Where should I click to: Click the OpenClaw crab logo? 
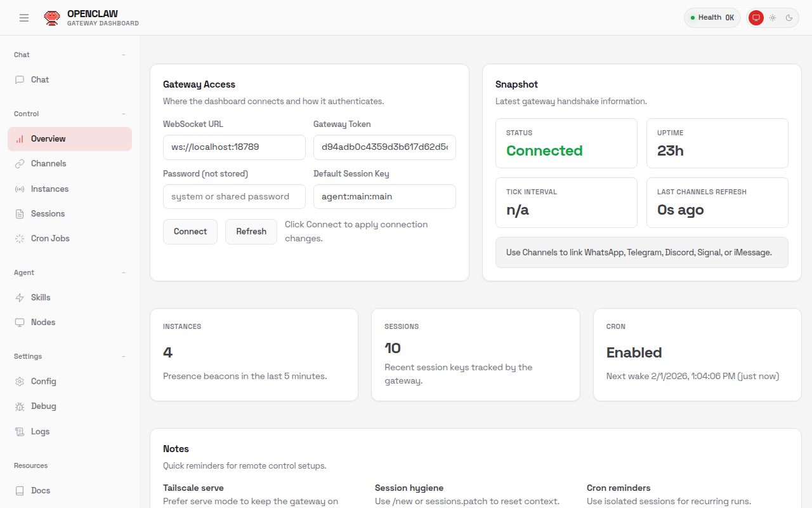click(x=52, y=17)
